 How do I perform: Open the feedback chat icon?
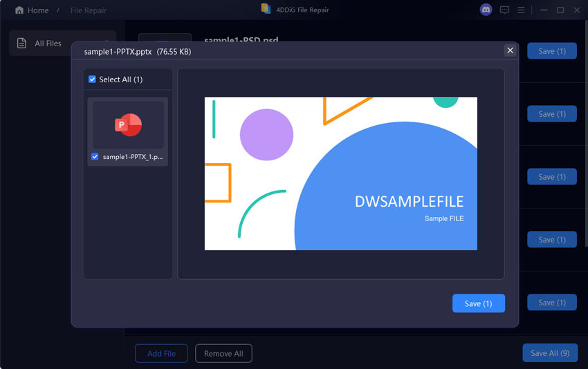tap(504, 10)
